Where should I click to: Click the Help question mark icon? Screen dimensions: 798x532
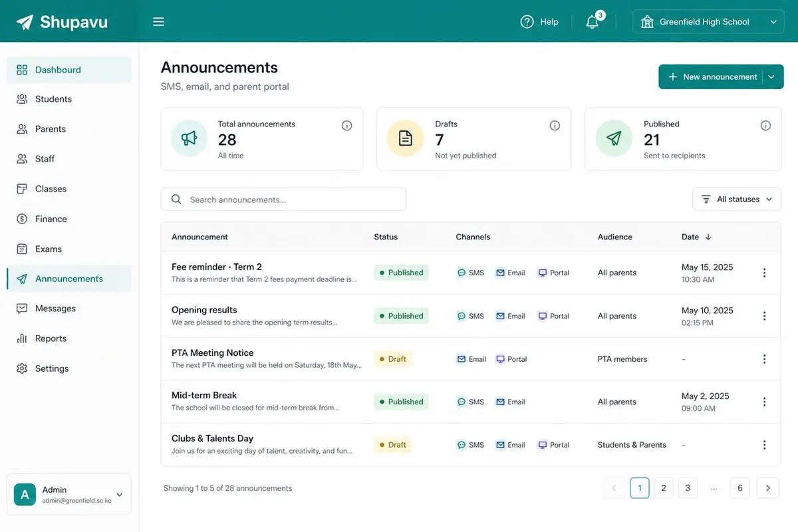tap(527, 22)
